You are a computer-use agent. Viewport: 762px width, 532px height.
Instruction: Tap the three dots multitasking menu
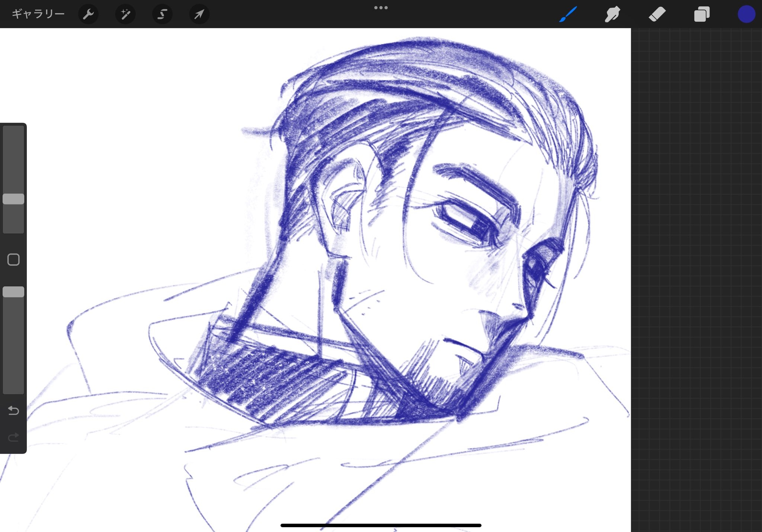(381, 7)
